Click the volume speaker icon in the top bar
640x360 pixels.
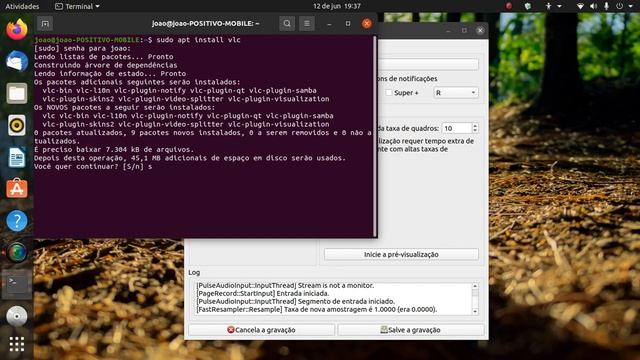pos(593,6)
